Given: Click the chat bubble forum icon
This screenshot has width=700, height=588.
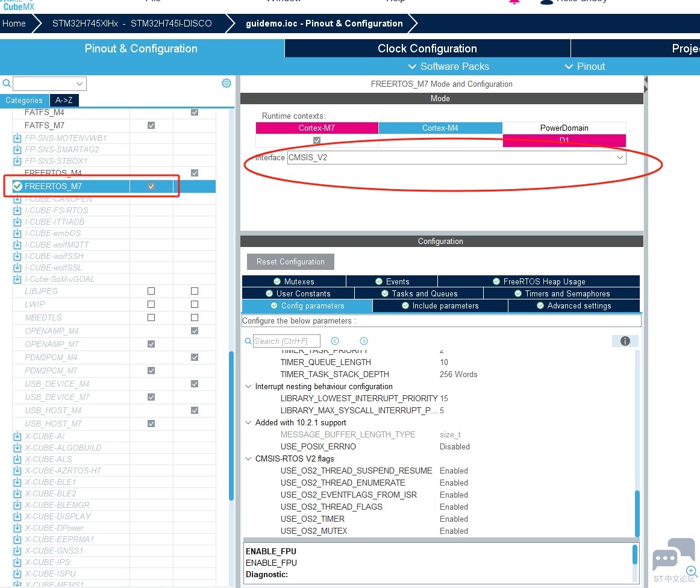Looking at the screenshot, I should [673, 554].
